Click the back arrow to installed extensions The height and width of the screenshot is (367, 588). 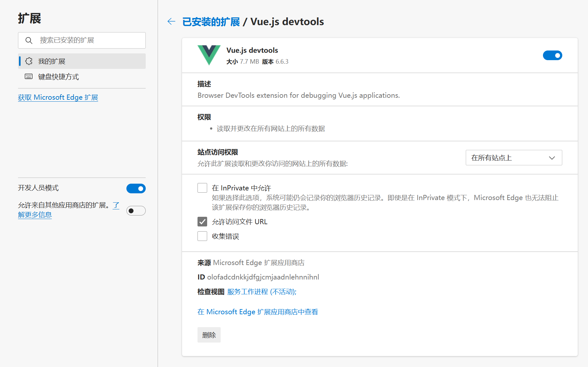coord(171,22)
